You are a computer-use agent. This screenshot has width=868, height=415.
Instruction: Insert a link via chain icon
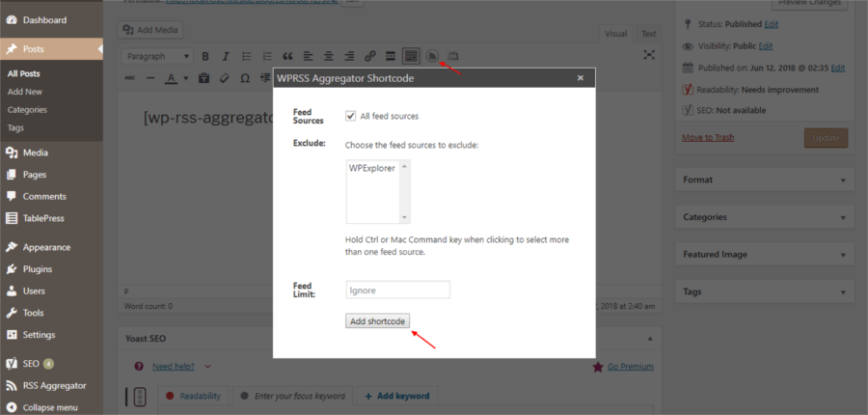click(x=370, y=56)
